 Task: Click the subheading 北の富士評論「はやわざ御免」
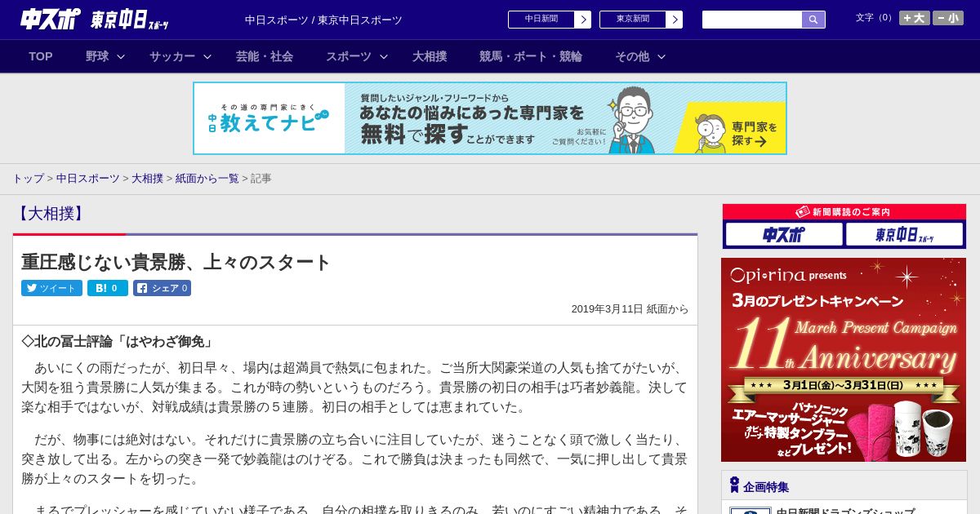point(118,341)
